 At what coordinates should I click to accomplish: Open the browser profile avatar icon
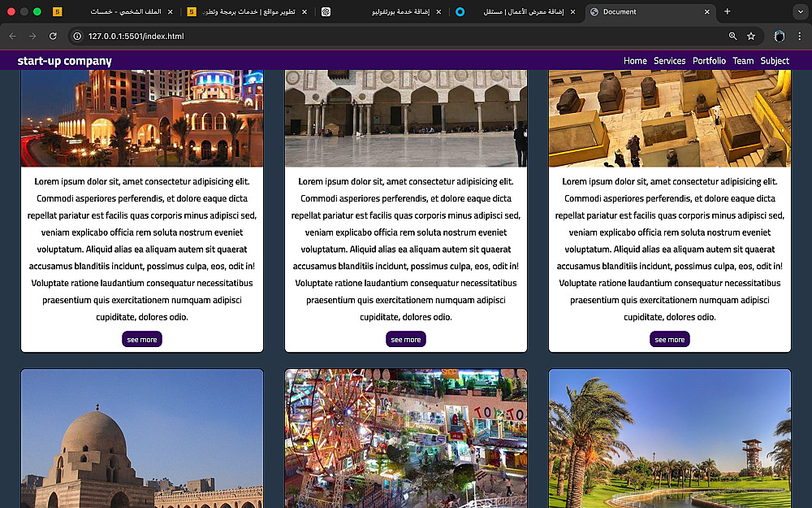pyautogui.click(x=780, y=37)
